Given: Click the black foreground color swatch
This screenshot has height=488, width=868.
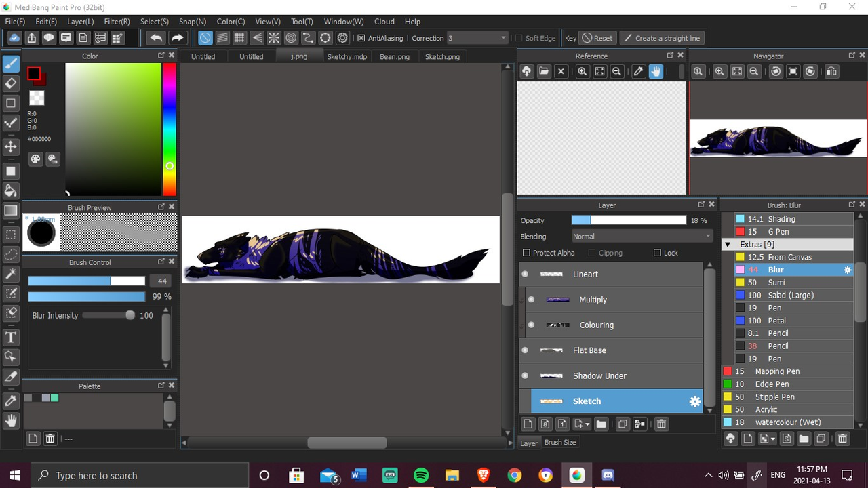Looking at the screenshot, I should pos(33,73).
